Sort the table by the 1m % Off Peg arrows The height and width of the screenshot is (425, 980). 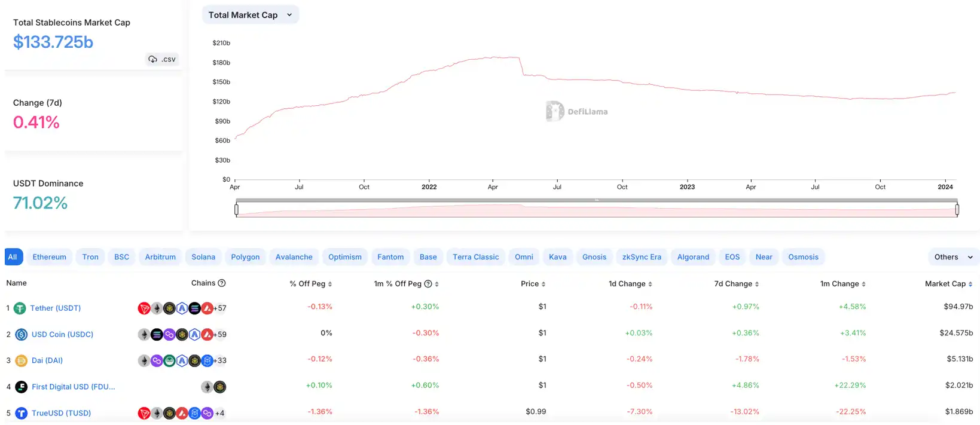pyautogui.click(x=436, y=284)
